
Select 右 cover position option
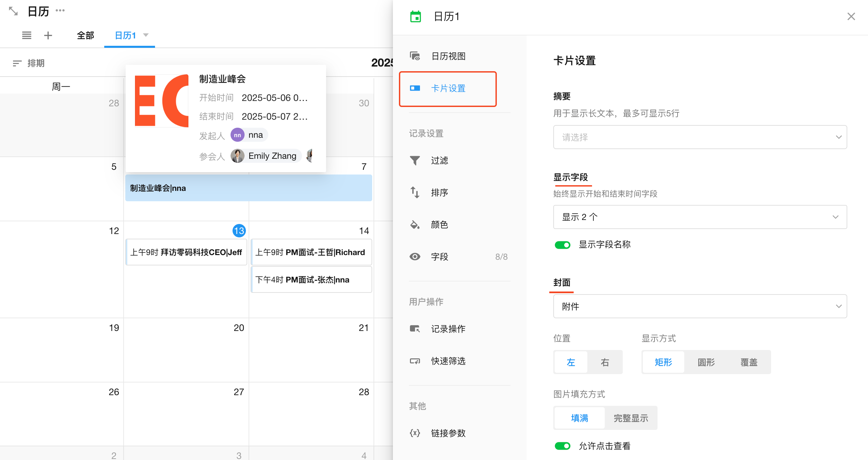click(x=605, y=362)
